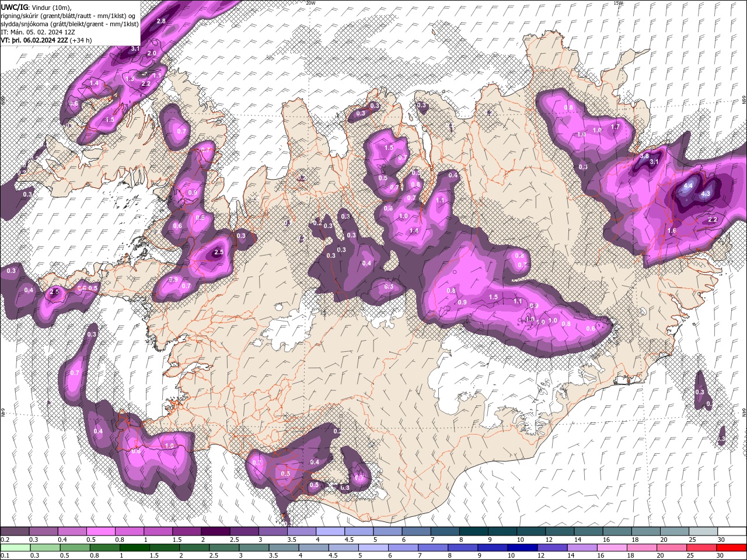Select the red swatch ending the bottom legend row
Viewport: 747px width, 560px height.
(731, 547)
